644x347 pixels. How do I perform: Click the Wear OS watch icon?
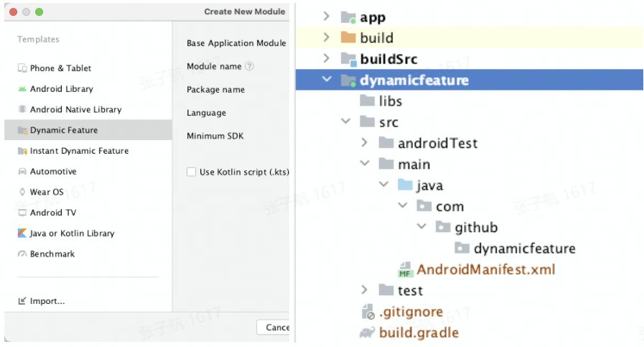pyautogui.click(x=22, y=192)
